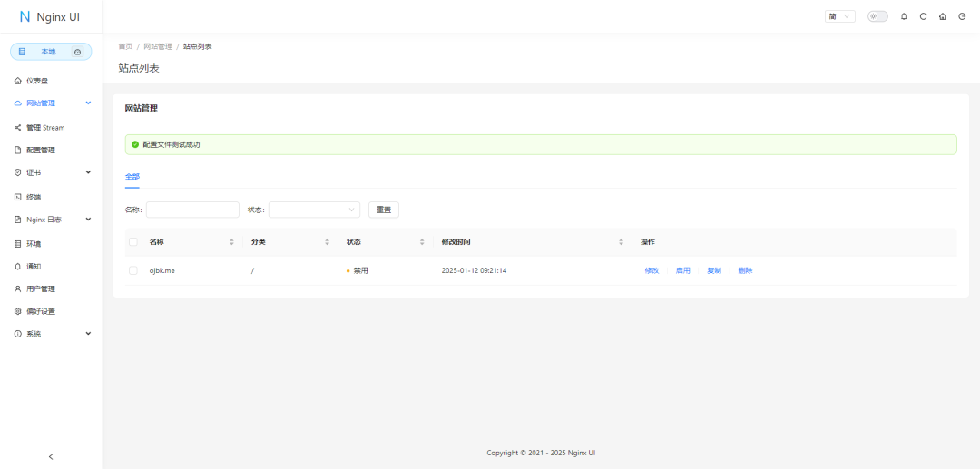The height and width of the screenshot is (469, 980).
Task: Toggle the light/dark theme switch
Action: [x=877, y=16]
